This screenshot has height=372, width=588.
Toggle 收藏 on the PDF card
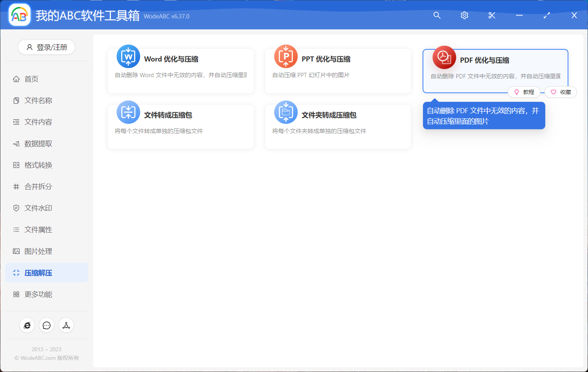(x=561, y=92)
